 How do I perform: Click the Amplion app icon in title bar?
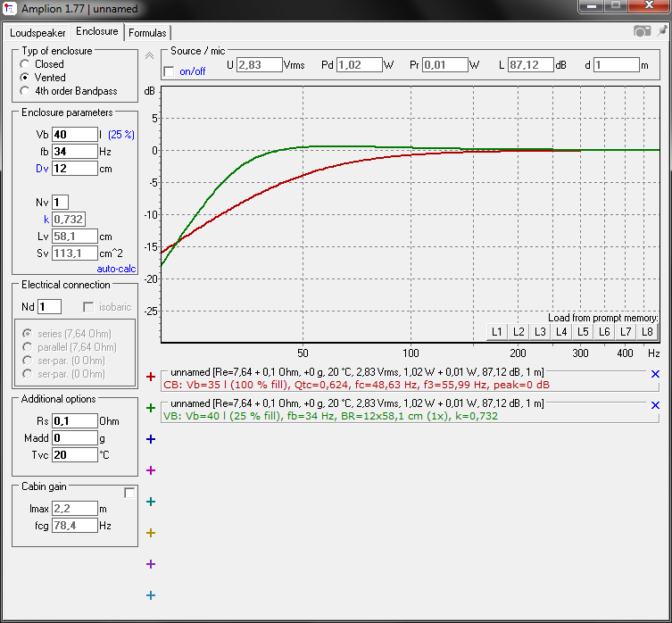tap(10, 9)
